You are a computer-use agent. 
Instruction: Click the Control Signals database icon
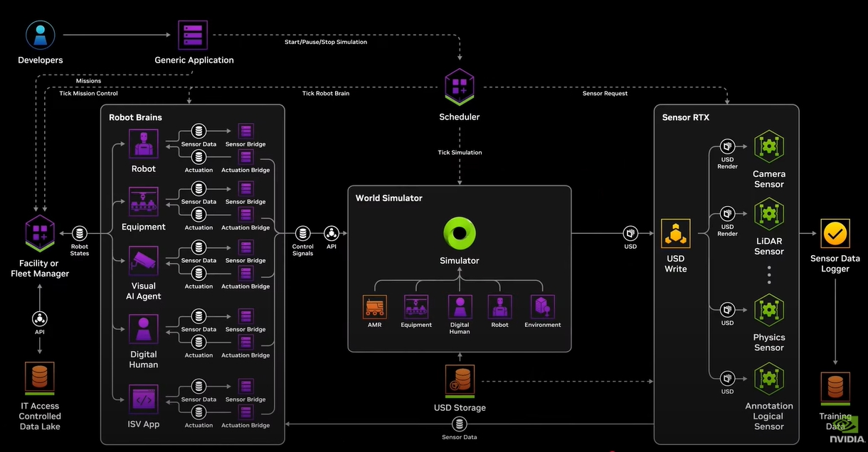tap(303, 233)
